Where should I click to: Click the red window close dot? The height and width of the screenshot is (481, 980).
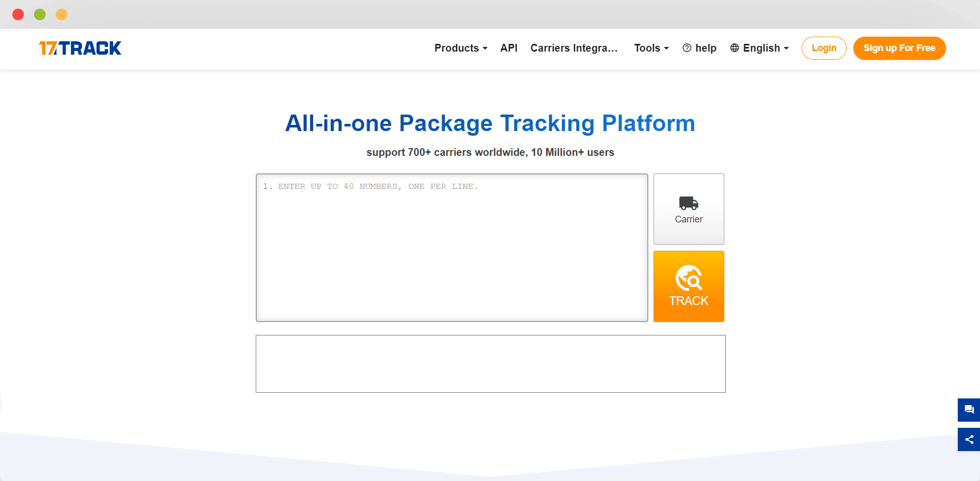click(18, 14)
